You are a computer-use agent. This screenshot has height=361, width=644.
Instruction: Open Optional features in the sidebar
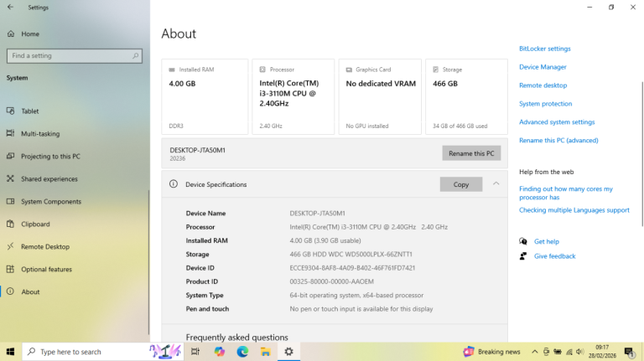click(x=47, y=270)
